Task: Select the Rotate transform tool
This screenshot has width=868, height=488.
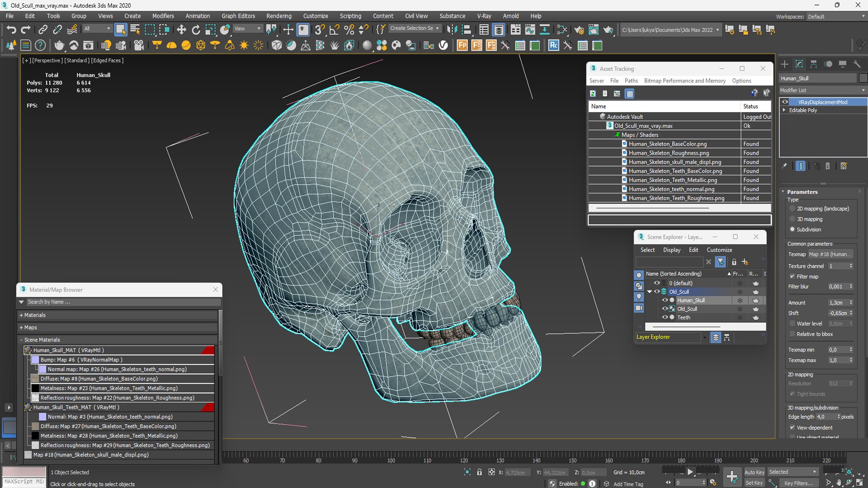Action: (x=196, y=30)
